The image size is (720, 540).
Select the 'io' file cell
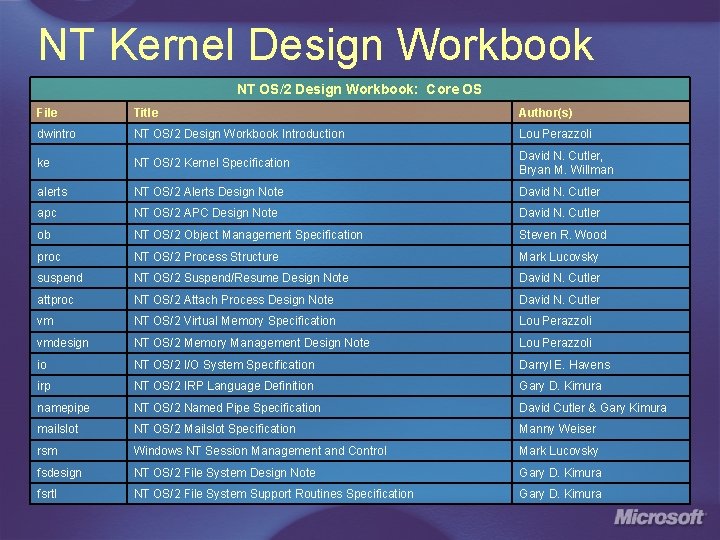click(79, 365)
